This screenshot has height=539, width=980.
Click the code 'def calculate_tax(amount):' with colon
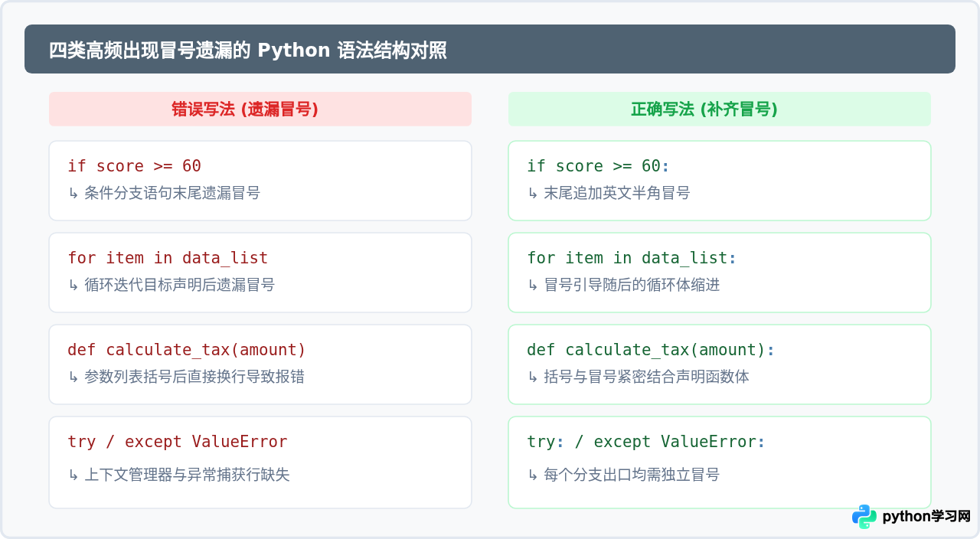[x=651, y=350]
